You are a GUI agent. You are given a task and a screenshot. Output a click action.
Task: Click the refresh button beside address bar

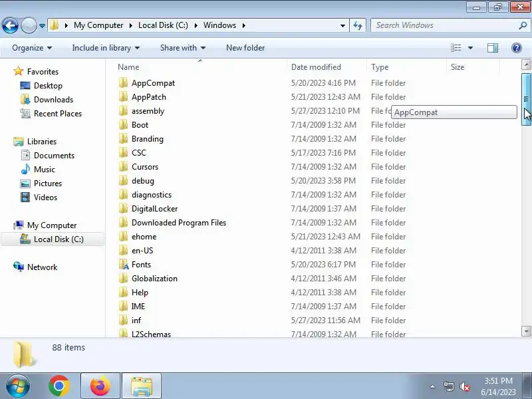[358, 25]
